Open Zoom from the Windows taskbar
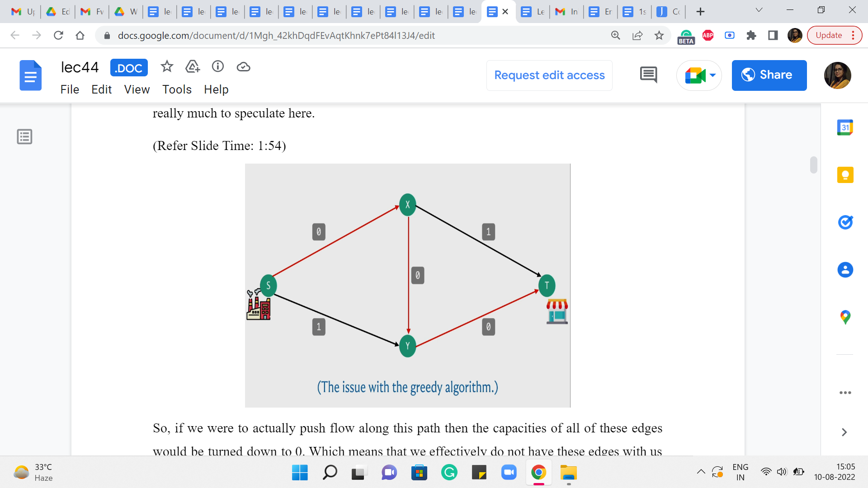Image resolution: width=868 pixels, height=488 pixels. [x=509, y=473]
